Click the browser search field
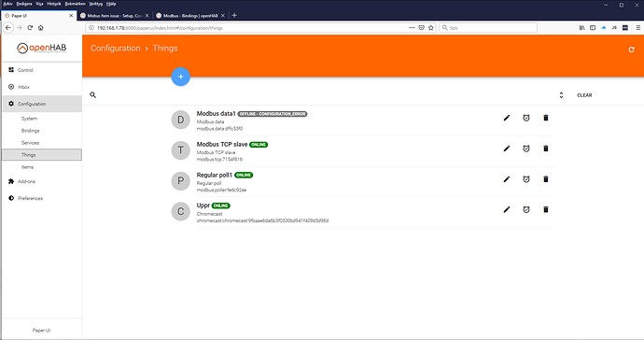This screenshot has height=340, width=644. [x=488, y=27]
